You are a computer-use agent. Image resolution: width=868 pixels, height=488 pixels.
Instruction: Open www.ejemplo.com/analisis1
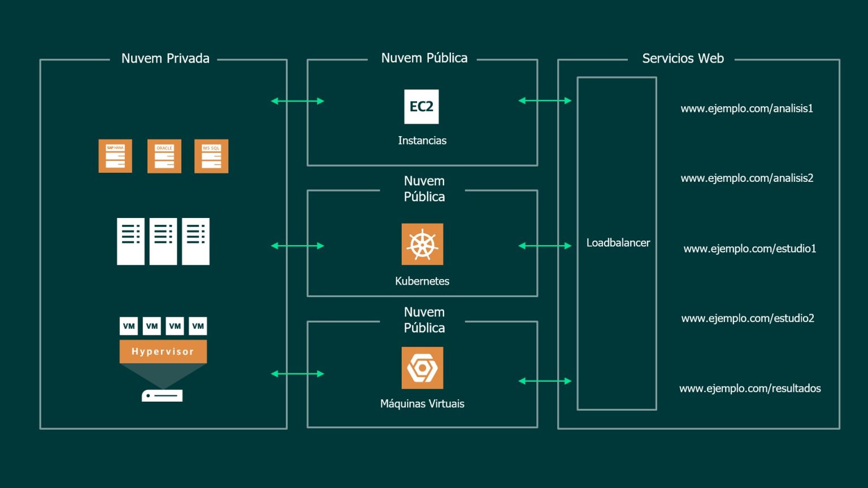(747, 108)
